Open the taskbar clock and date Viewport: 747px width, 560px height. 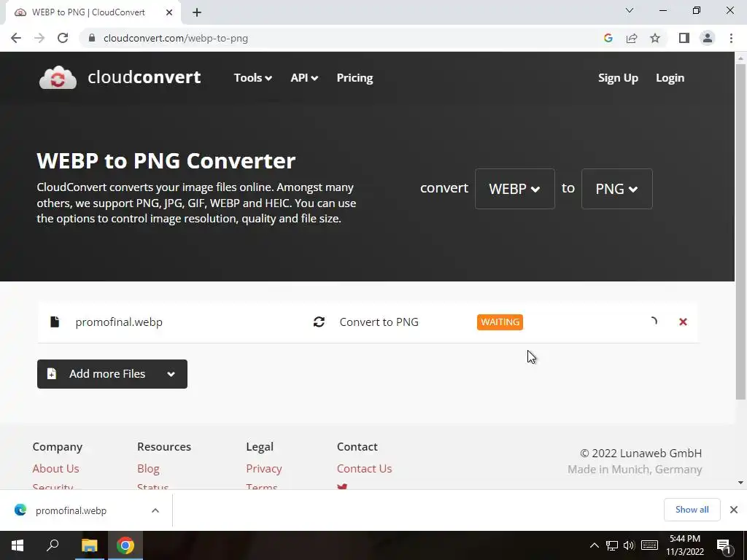[x=684, y=545]
